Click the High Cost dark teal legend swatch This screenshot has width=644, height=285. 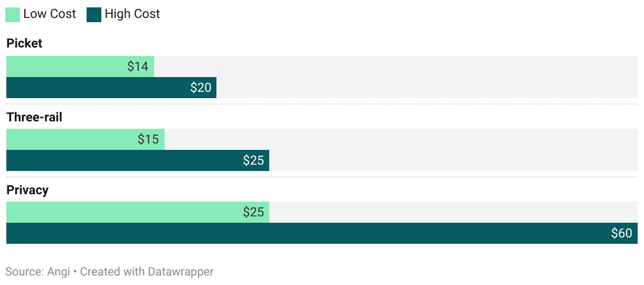tap(94, 14)
